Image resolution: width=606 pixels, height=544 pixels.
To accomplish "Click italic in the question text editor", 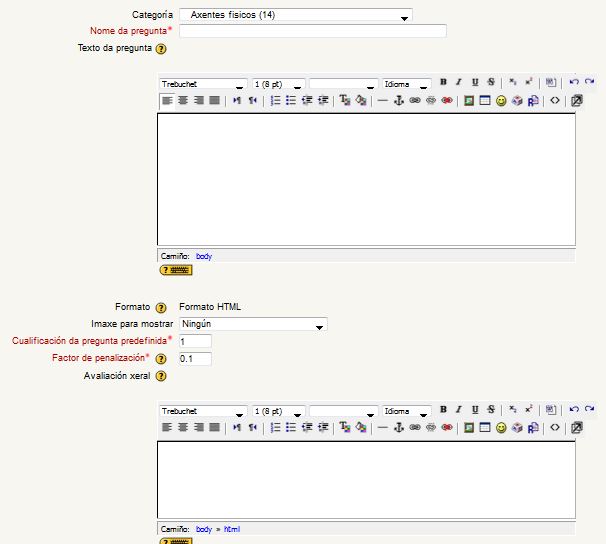I will [459, 83].
